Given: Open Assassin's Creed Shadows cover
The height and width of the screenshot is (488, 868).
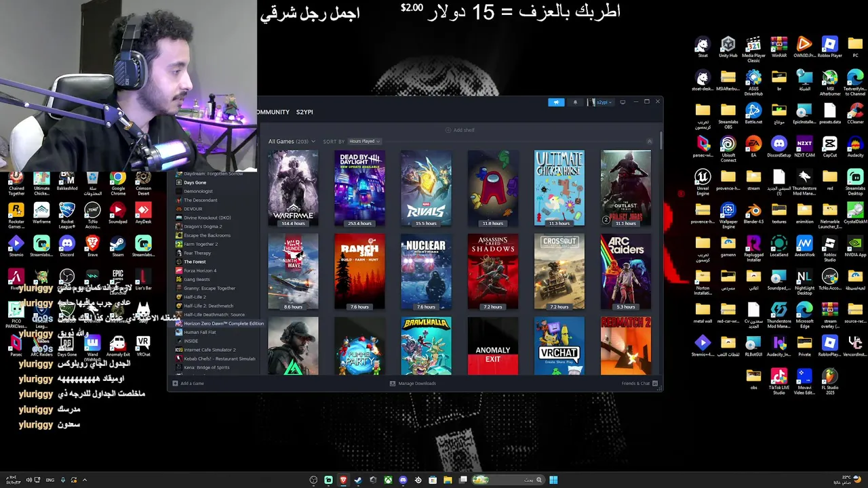Looking at the screenshot, I should 493,272.
